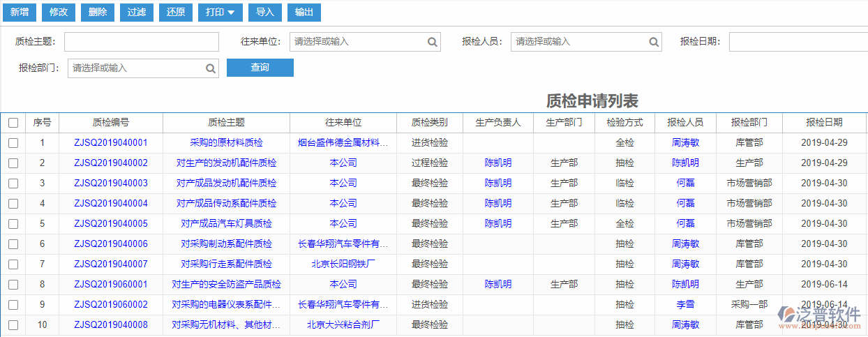Viewport: 868px width, 337px height.
Task: Check the box for row ZJSQ2019040001
Action: [13, 143]
